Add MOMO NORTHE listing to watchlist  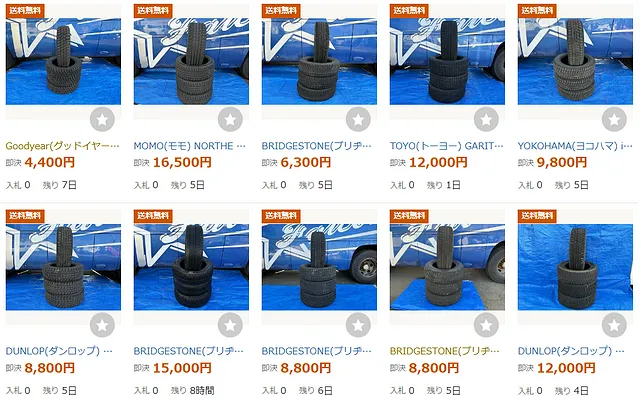pyautogui.click(x=230, y=120)
